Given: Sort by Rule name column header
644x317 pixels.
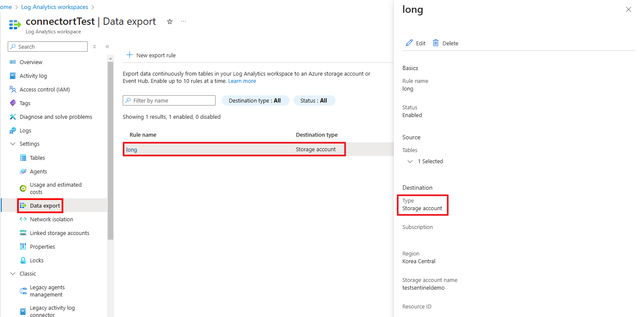Looking at the screenshot, I should pyautogui.click(x=143, y=135).
